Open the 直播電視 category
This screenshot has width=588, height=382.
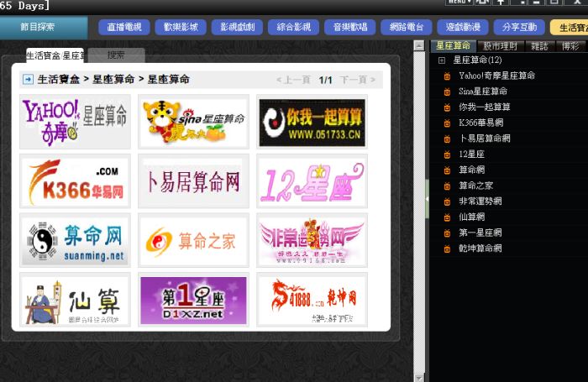coord(124,27)
